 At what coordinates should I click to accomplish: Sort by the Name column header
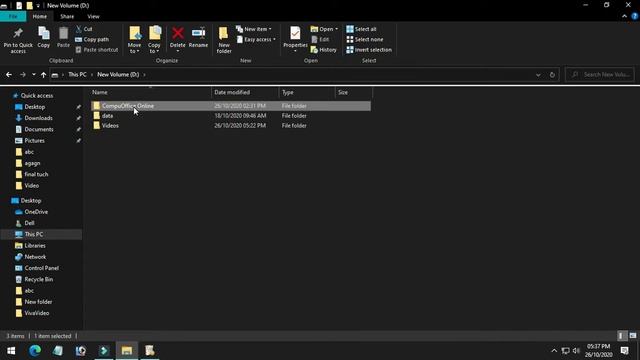click(x=151, y=92)
